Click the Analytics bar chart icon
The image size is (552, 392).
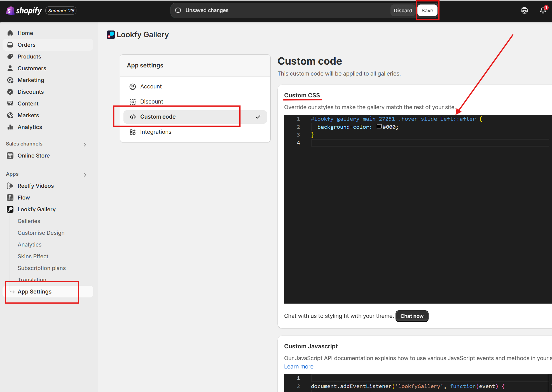tap(10, 127)
